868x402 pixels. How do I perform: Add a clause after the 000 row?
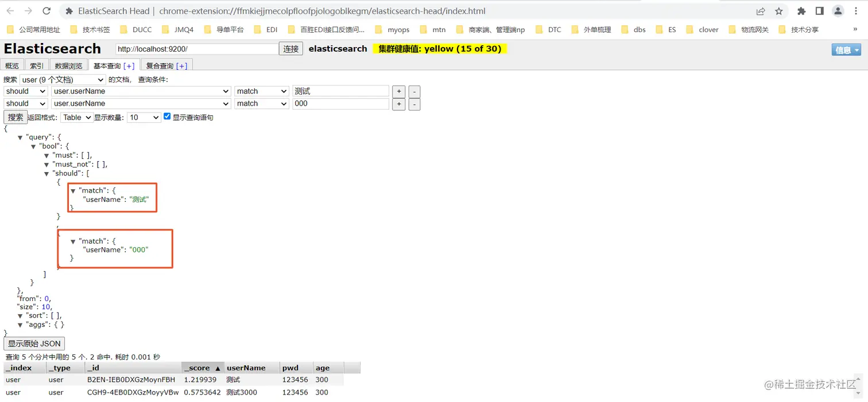(399, 104)
